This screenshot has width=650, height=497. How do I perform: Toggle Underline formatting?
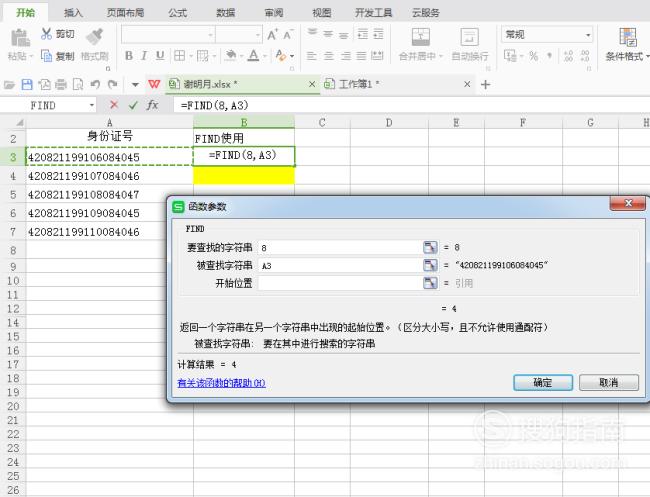(x=160, y=56)
